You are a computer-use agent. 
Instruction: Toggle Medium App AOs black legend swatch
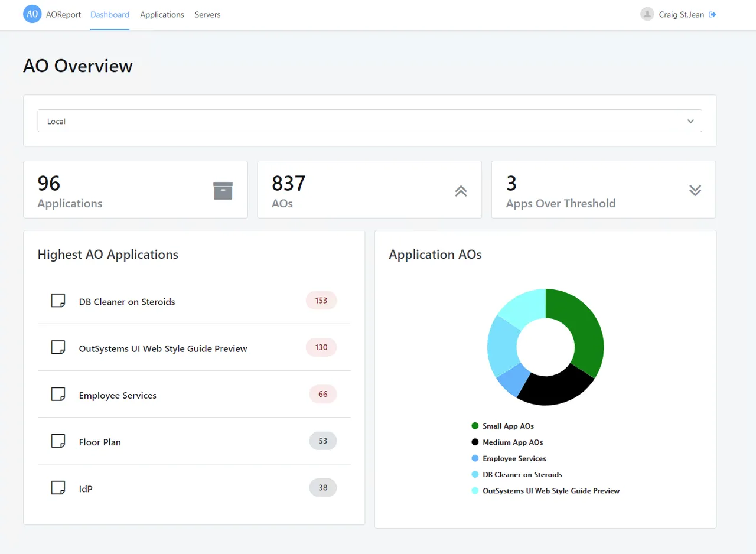pos(475,442)
